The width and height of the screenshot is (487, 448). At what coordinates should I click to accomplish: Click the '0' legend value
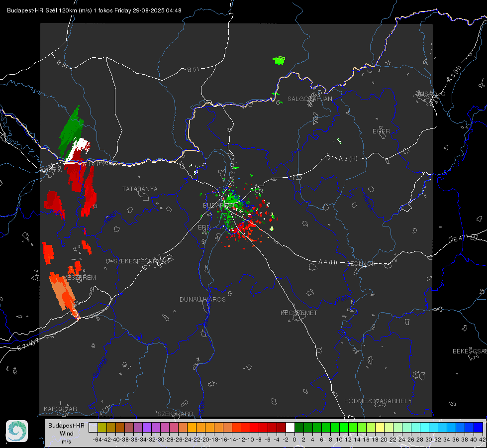pos(294,440)
